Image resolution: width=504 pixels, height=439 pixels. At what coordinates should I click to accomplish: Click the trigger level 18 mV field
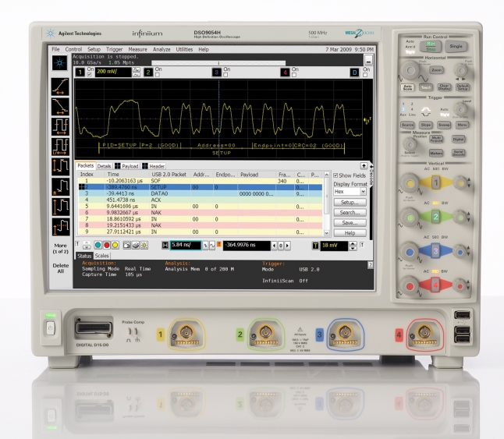coord(334,246)
